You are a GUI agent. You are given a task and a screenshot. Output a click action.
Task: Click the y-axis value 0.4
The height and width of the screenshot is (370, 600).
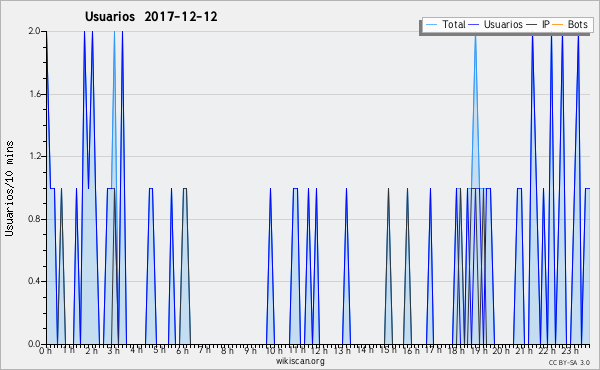click(x=34, y=281)
